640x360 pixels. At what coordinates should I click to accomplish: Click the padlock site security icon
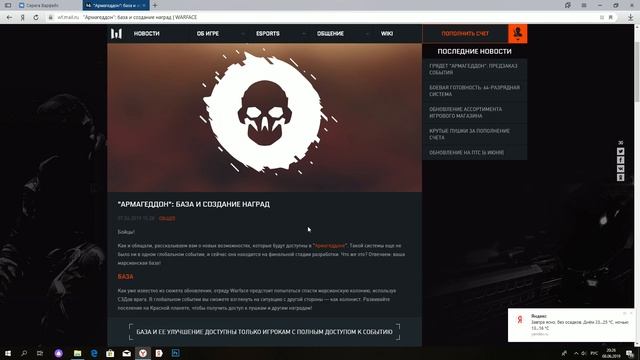[50, 17]
